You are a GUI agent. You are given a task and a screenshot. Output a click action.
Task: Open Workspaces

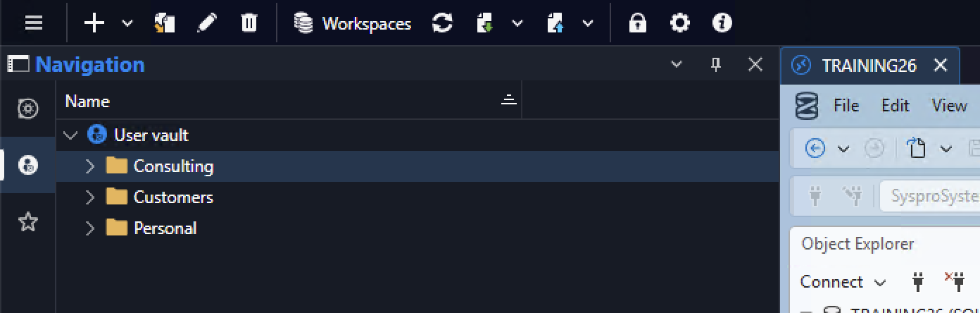pyautogui.click(x=353, y=23)
